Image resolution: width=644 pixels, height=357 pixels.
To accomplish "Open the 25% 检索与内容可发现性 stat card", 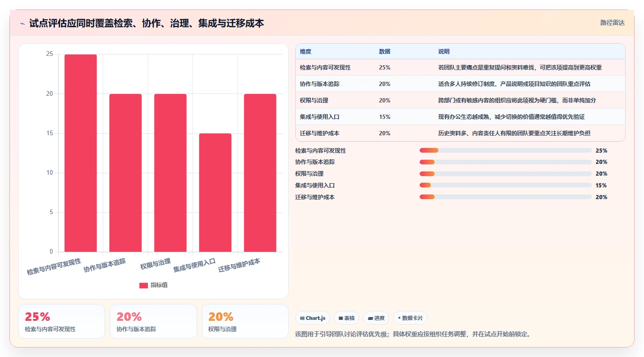I will pos(61,321).
